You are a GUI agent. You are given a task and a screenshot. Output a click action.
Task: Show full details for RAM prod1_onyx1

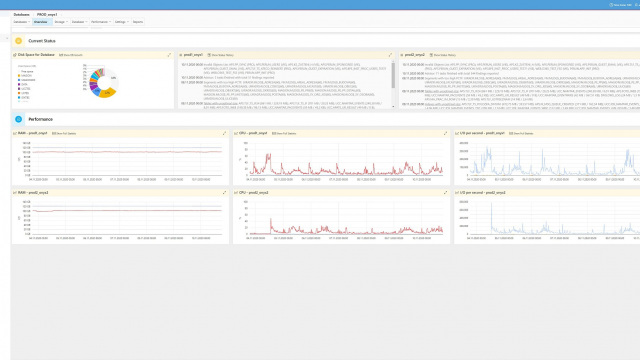coord(64,133)
